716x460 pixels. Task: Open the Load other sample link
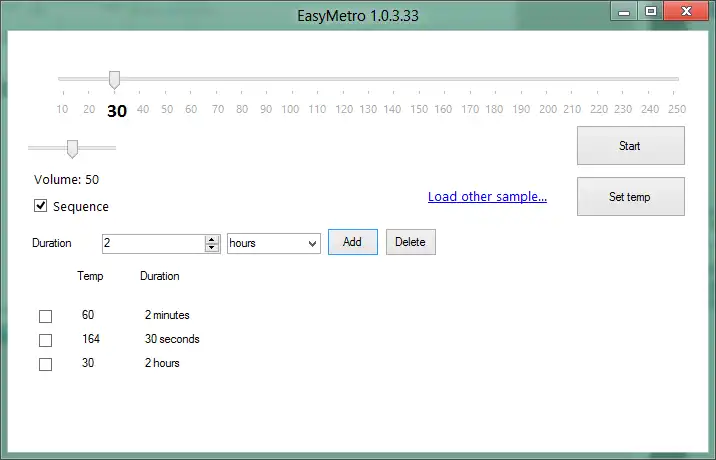(x=487, y=196)
